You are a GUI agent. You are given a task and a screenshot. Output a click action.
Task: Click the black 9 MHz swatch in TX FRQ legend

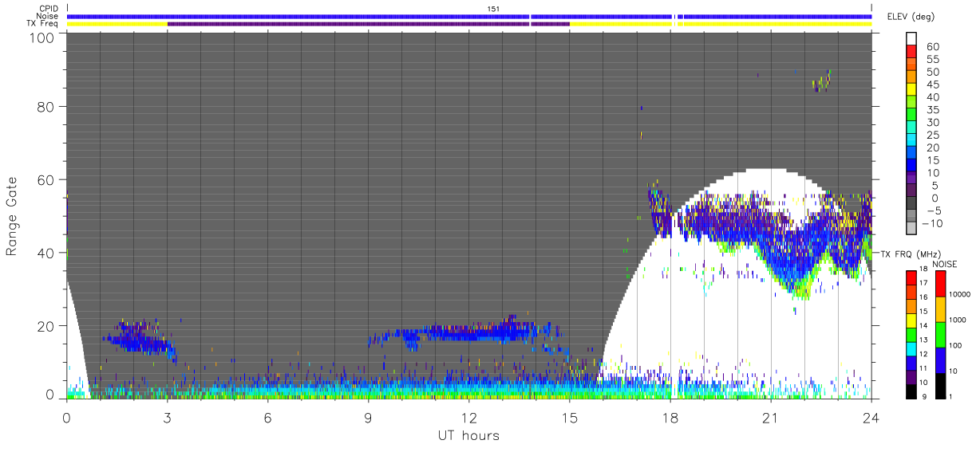[911, 390]
